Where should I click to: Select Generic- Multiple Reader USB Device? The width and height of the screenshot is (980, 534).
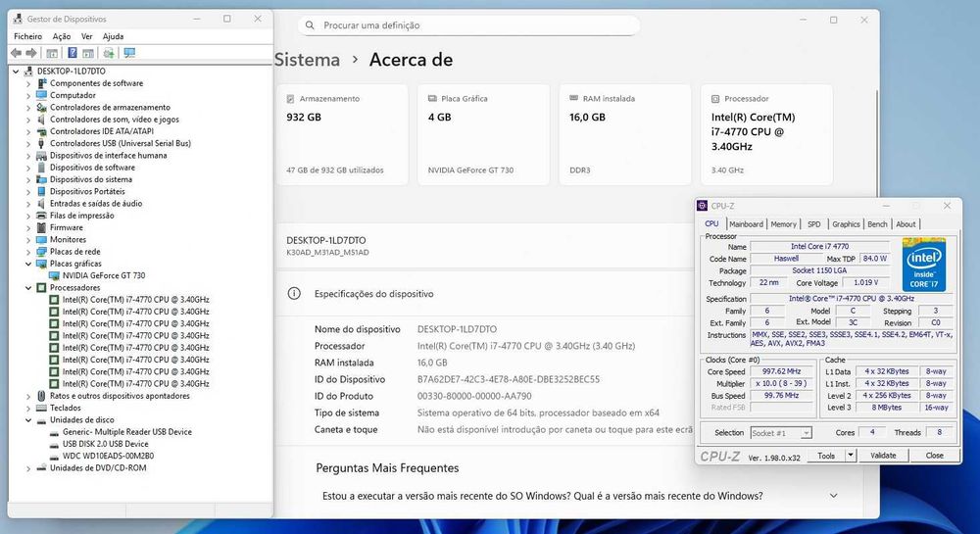pyautogui.click(x=126, y=431)
